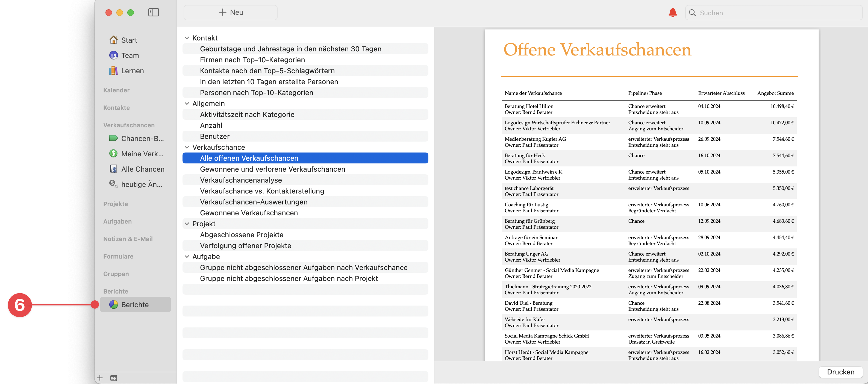Open the Kalender sidebar section

point(116,90)
